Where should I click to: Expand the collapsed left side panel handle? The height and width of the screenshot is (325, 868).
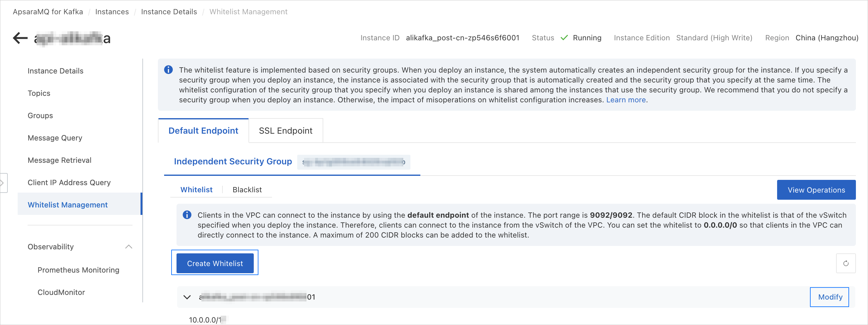(3, 183)
